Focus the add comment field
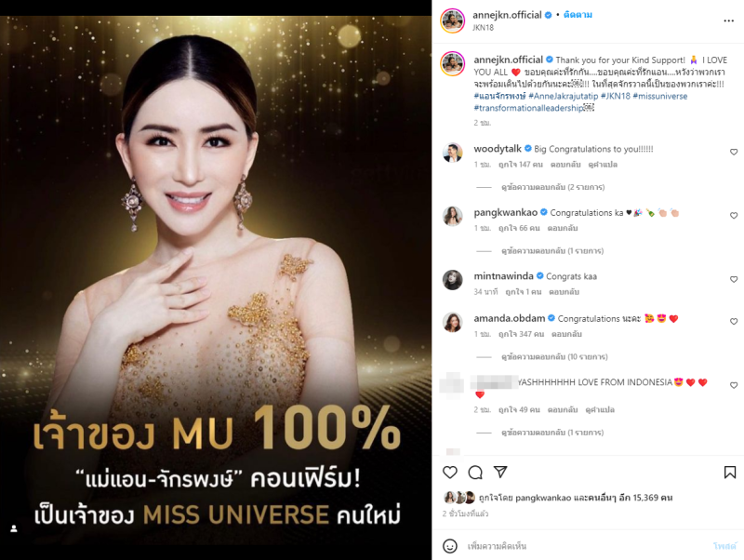Image resolution: width=744 pixels, height=560 pixels. [x=586, y=546]
